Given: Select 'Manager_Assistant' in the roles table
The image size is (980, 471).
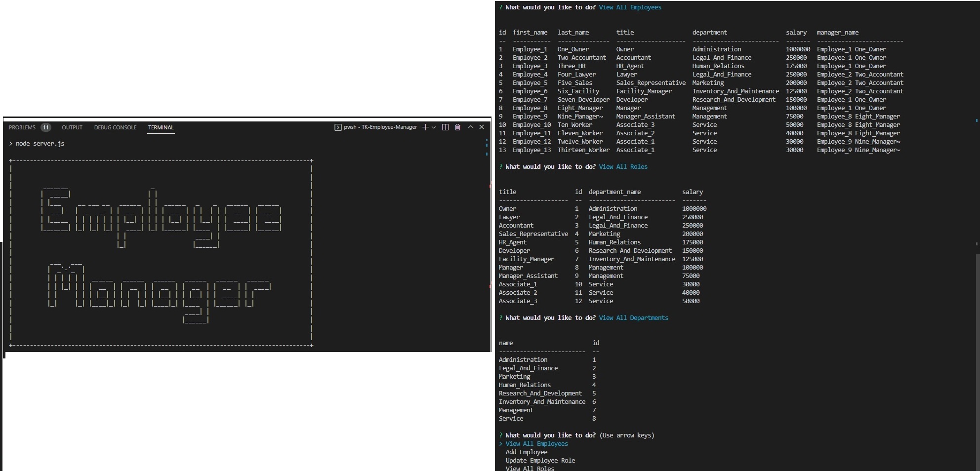Looking at the screenshot, I should pyautogui.click(x=528, y=276).
